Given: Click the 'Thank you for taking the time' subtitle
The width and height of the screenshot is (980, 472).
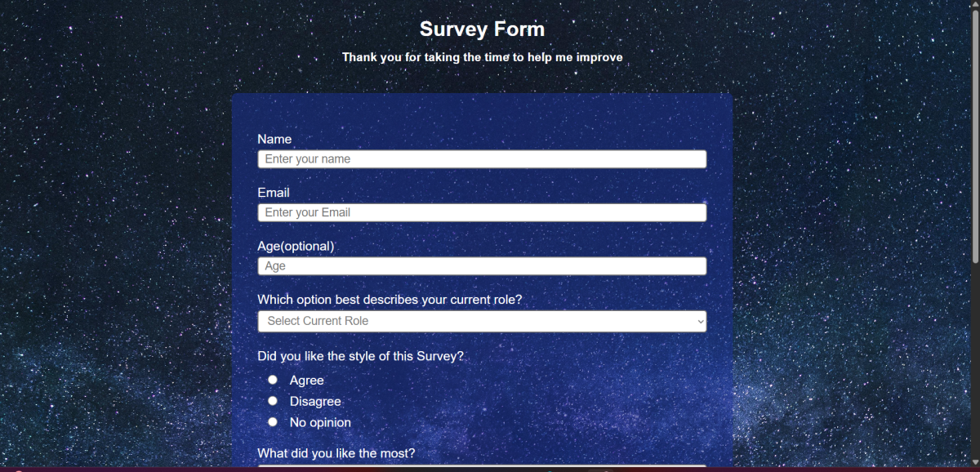Looking at the screenshot, I should pos(482,57).
